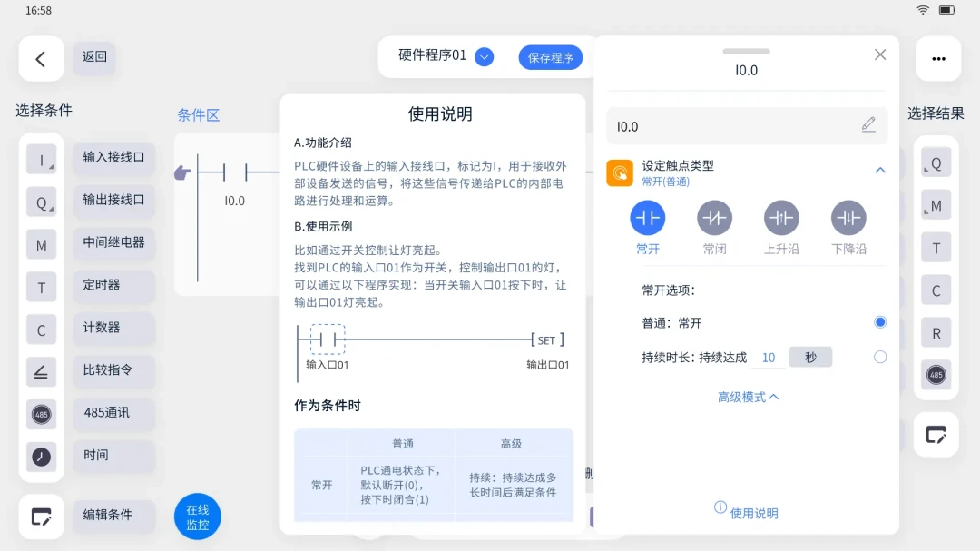Select 上升沿 rising edge contact
This screenshot has width=980, height=551.
[781, 218]
